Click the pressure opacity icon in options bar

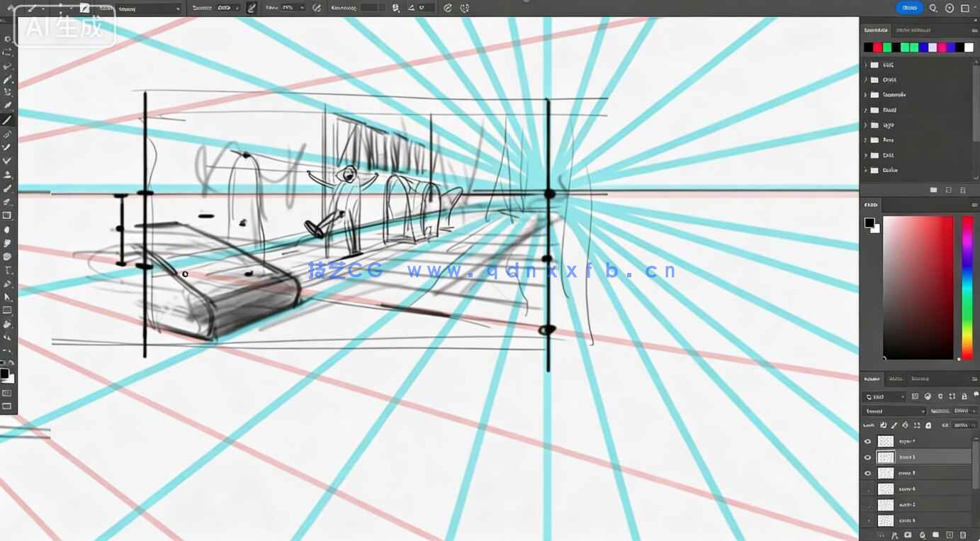316,9
